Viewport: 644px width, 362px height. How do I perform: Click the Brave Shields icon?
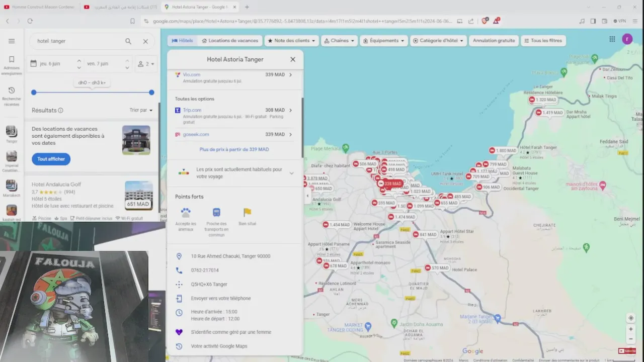[485, 21]
